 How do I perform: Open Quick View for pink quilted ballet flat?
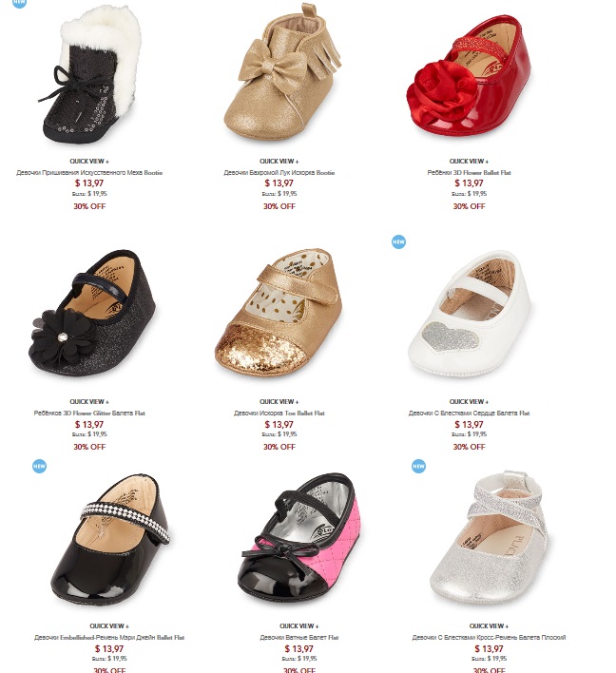pos(298,626)
